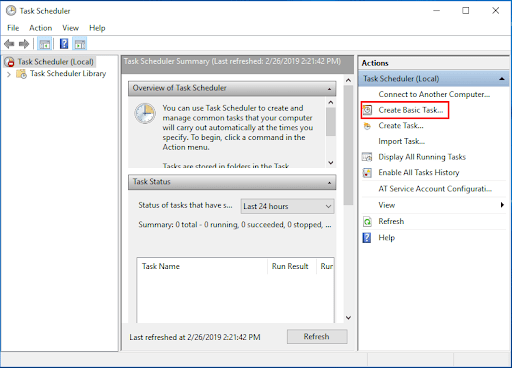
Task: Click the Display All Running Tasks icon
Action: tap(367, 157)
